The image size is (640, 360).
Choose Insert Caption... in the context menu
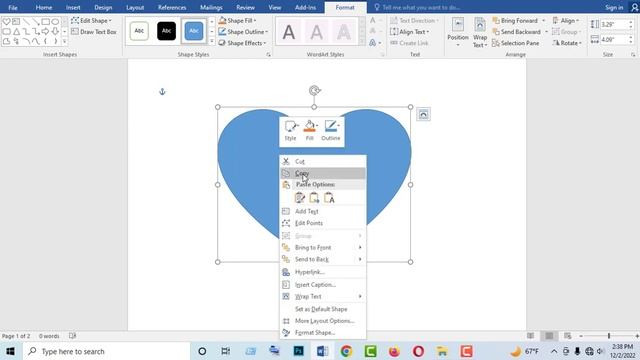(322, 284)
